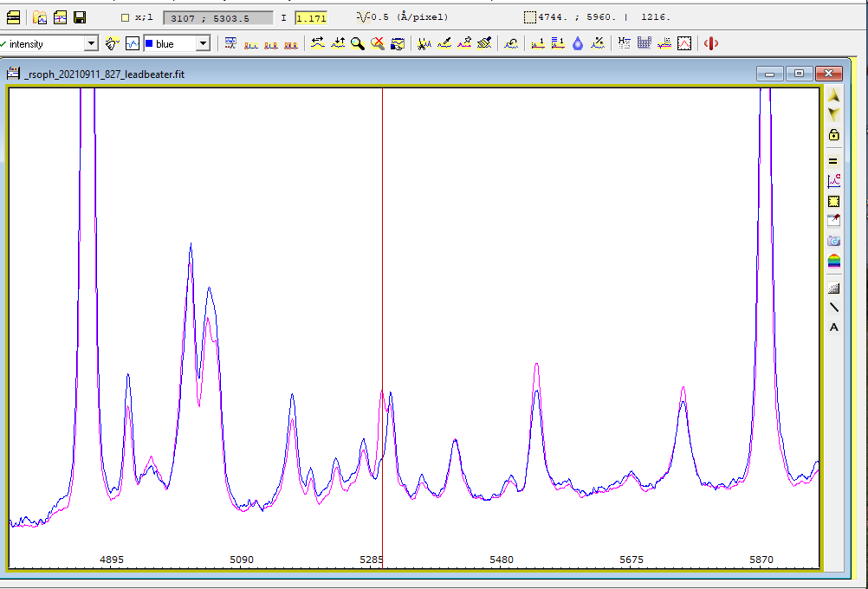Toggle the intensity display checkbox

[5, 42]
